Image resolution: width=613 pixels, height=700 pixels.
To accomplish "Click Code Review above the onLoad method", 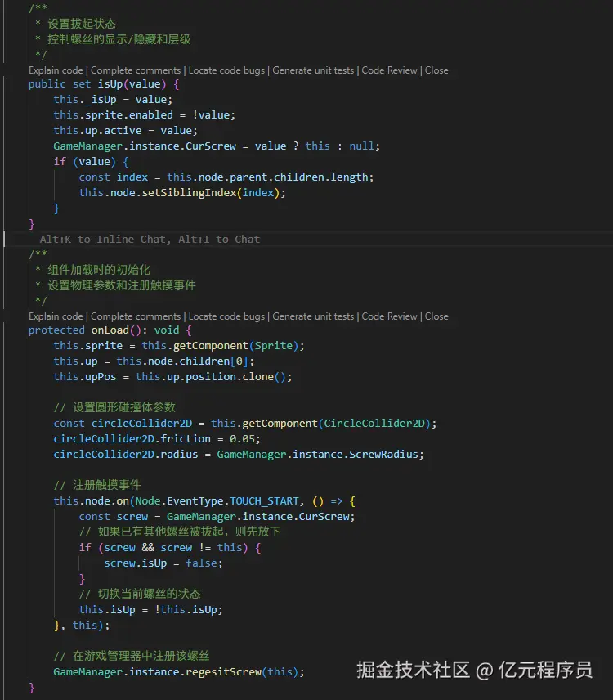I will (x=389, y=316).
